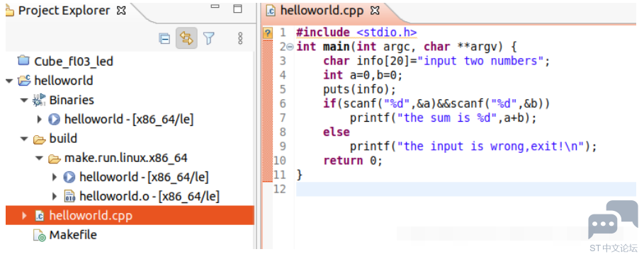
Task: Click the Collapse All icon in Project Explorer
Action: click(x=164, y=39)
